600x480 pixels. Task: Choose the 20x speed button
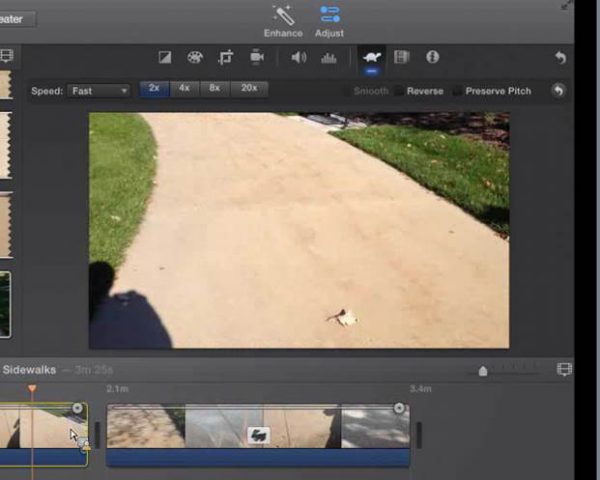tap(249, 89)
